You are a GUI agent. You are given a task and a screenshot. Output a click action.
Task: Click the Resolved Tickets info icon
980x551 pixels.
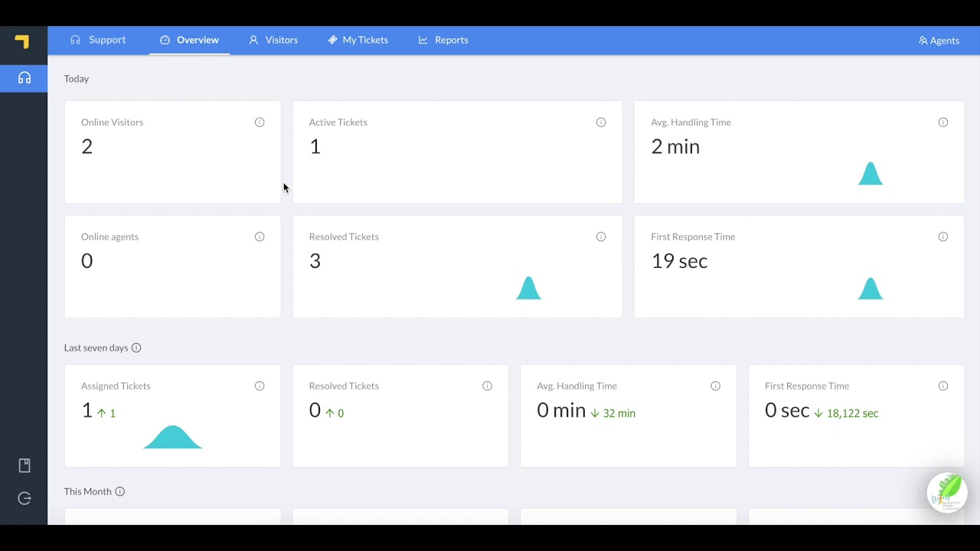pyautogui.click(x=601, y=236)
